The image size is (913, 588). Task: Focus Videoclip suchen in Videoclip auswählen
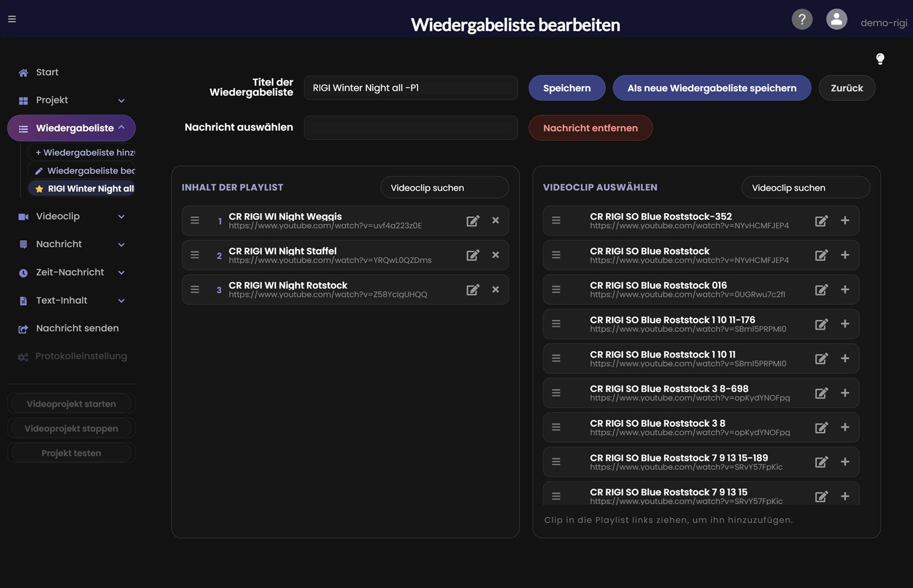[x=806, y=188]
